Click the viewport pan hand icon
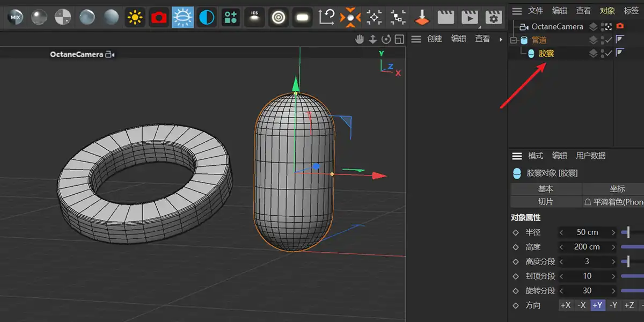The image size is (644, 322). point(360,39)
